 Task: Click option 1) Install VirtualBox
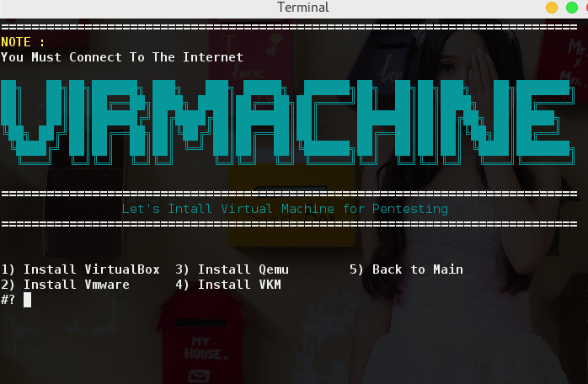coord(80,269)
